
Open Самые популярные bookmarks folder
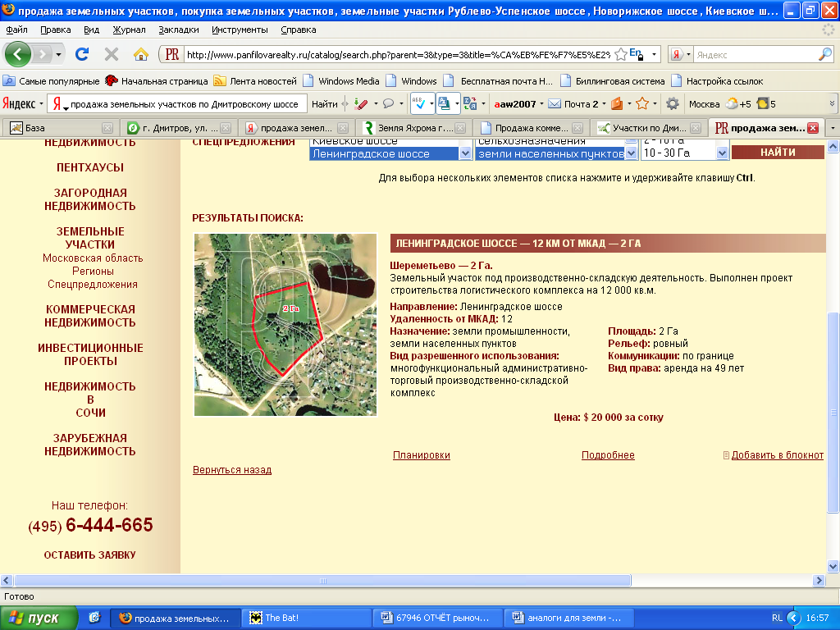[51, 81]
